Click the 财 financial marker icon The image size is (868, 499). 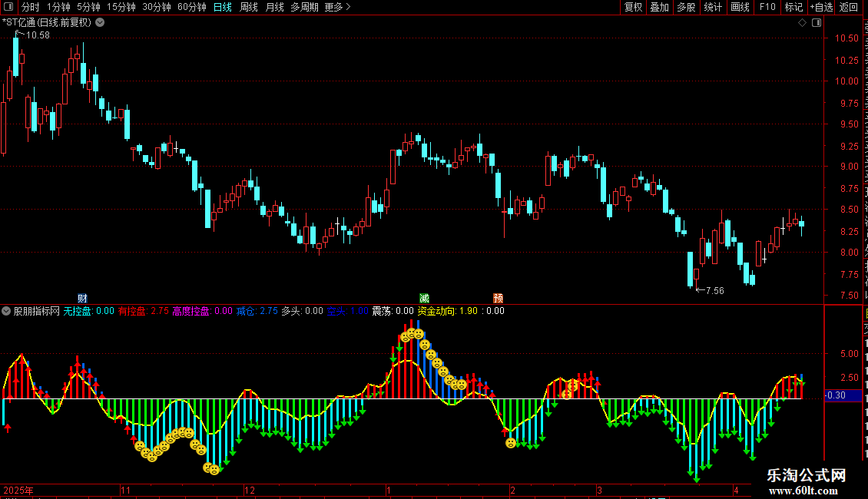[x=82, y=298]
